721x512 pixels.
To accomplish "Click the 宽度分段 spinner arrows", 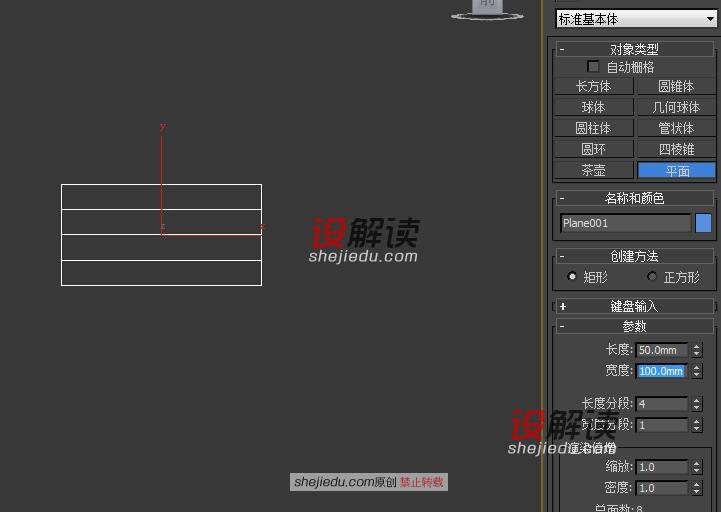I will (x=697, y=425).
